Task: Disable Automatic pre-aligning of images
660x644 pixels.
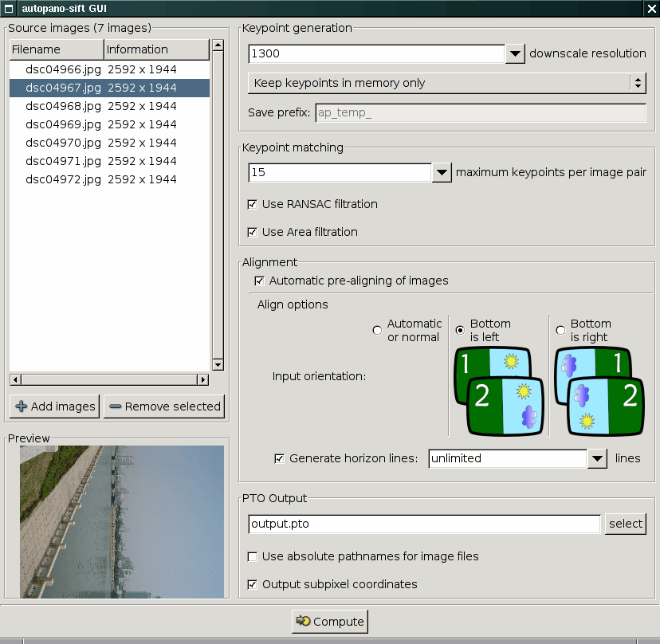Action: (x=259, y=281)
